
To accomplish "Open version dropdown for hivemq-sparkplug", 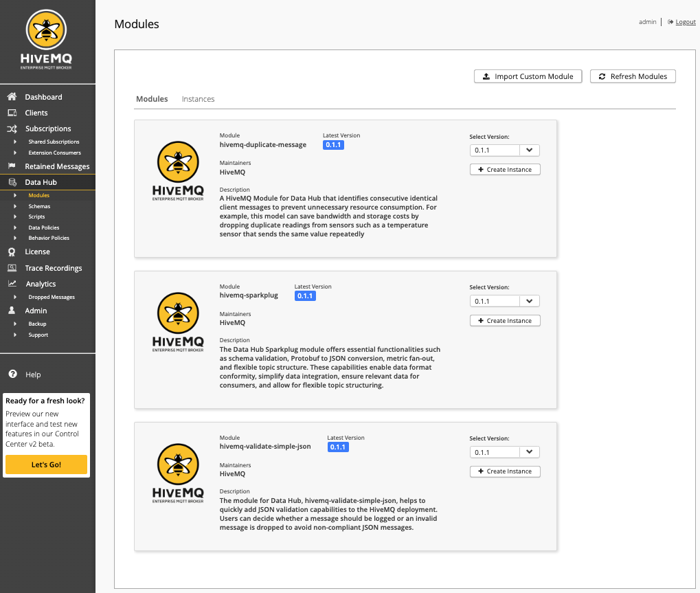I will pos(505,301).
